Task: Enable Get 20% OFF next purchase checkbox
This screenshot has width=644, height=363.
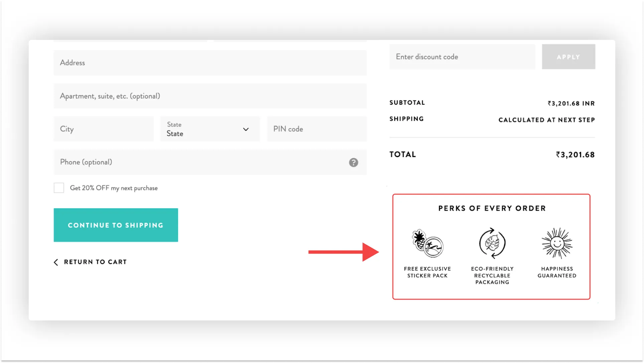Action: (59, 188)
